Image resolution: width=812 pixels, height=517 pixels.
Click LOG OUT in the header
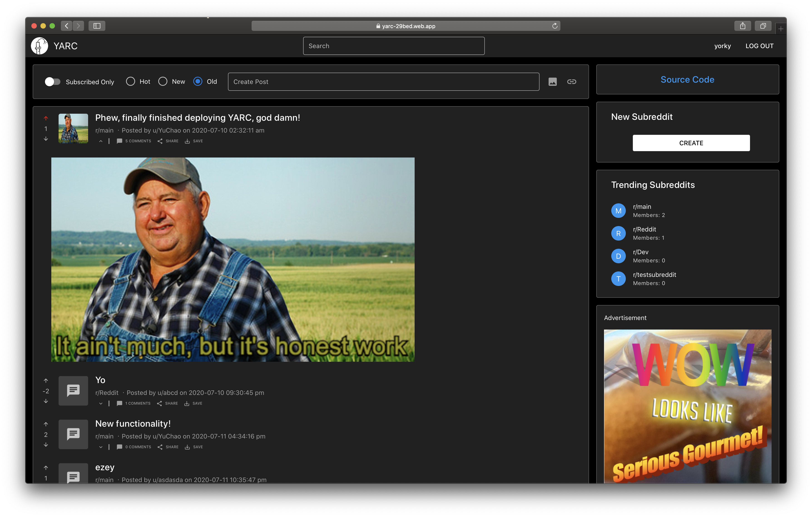click(x=759, y=46)
